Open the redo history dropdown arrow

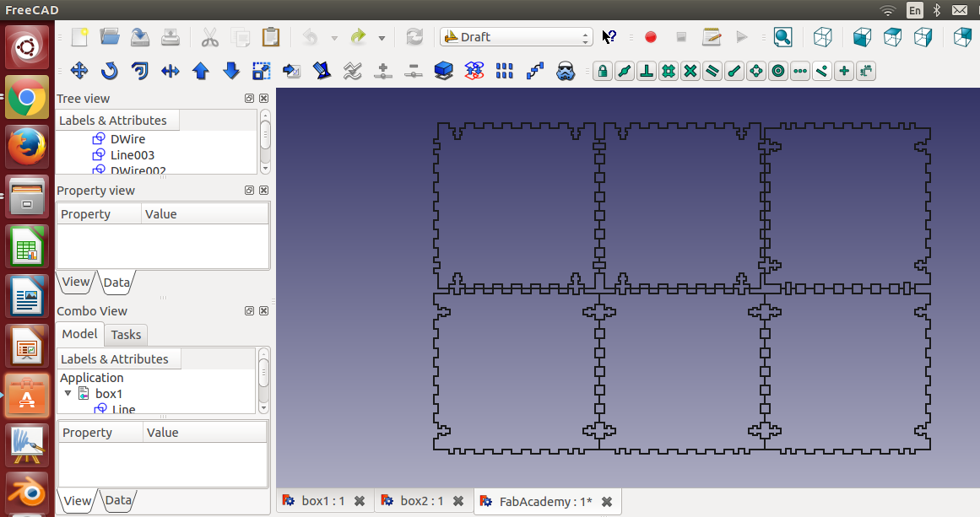pyautogui.click(x=382, y=38)
